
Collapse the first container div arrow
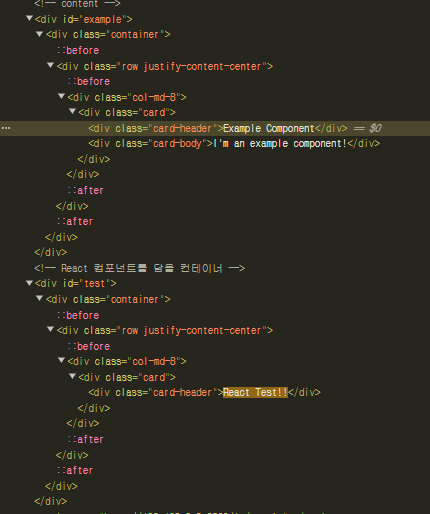click(x=39, y=34)
